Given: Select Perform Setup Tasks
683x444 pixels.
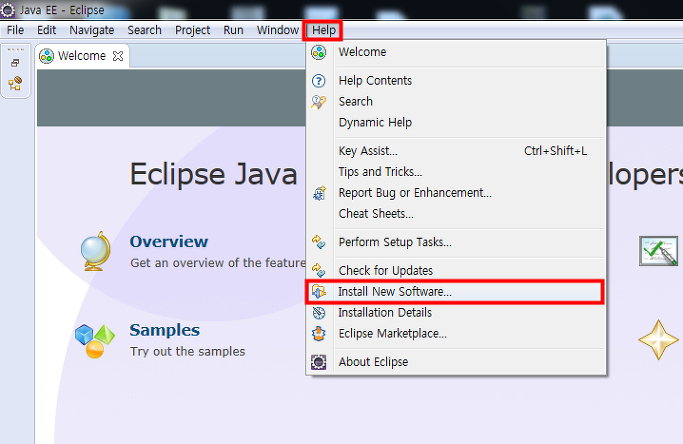Looking at the screenshot, I should (x=456, y=242).
